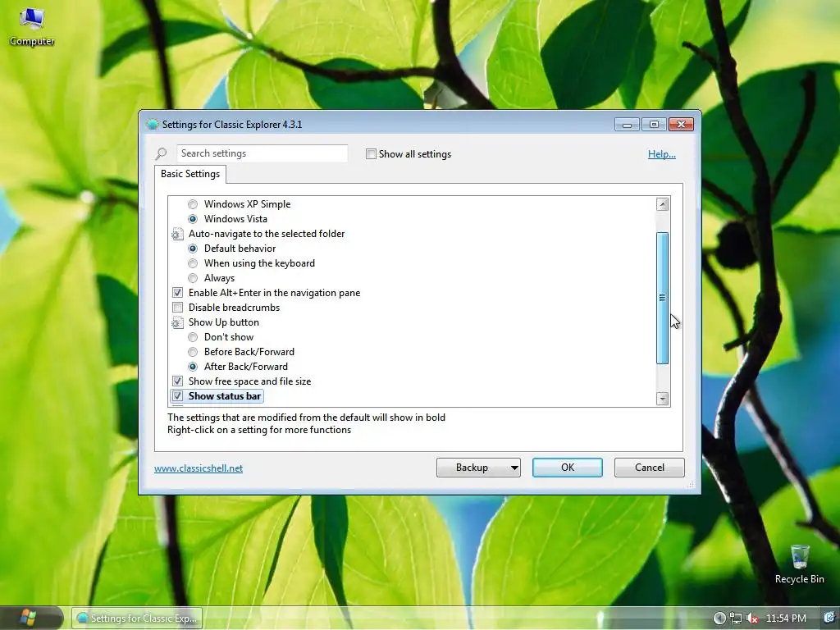
Task: Click the OK button
Action: click(x=568, y=468)
